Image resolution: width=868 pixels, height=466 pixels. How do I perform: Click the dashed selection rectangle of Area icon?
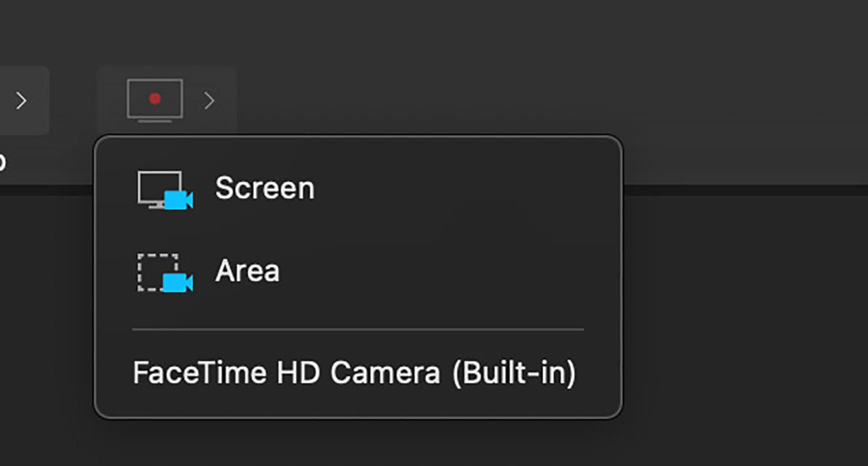[x=157, y=272]
